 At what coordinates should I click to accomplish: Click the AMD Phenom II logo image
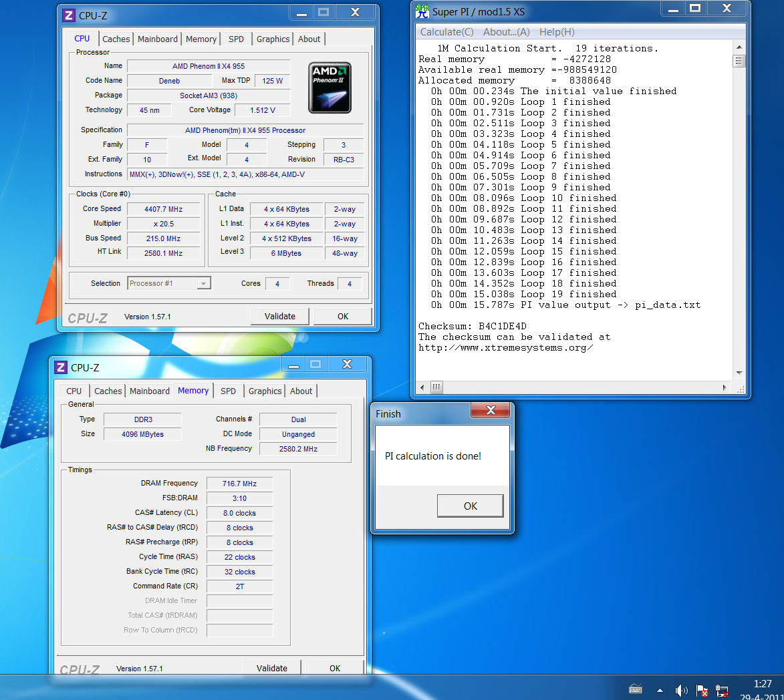click(x=330, y=88)
